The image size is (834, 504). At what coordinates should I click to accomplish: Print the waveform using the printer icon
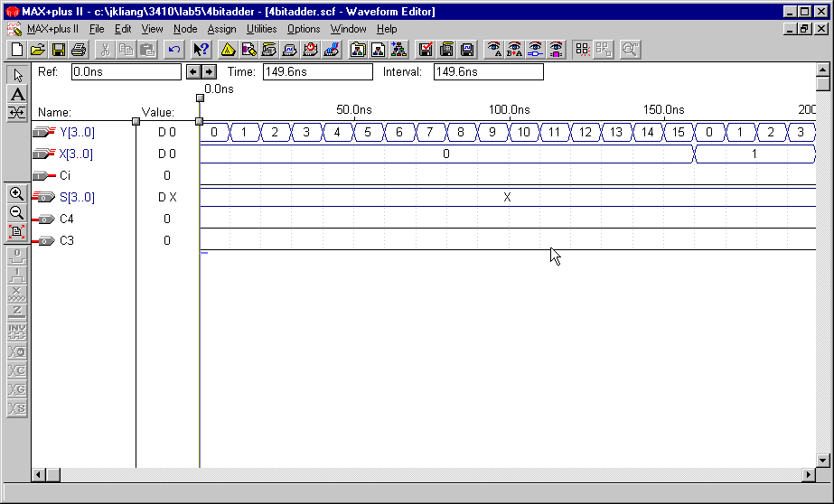(x=79, y=49)
